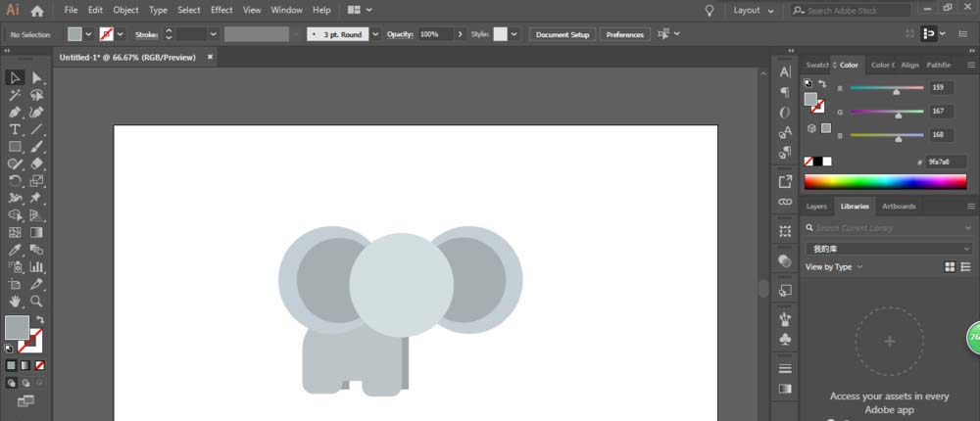Enable Draw Behind mode
Viewport: 980px width, 421px height.
[x=25, y=383]
